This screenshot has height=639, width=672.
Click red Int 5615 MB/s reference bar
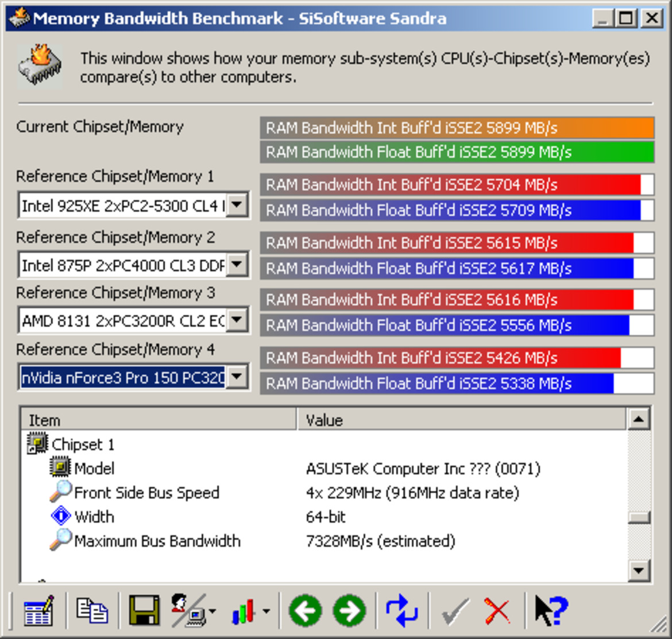click(457, 243)
